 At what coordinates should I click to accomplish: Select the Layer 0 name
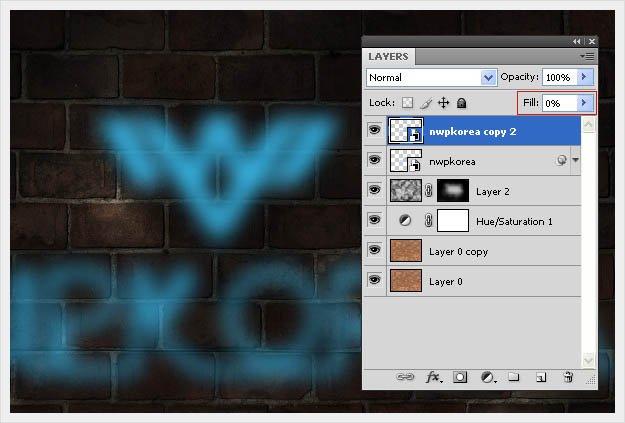point(446,282)
